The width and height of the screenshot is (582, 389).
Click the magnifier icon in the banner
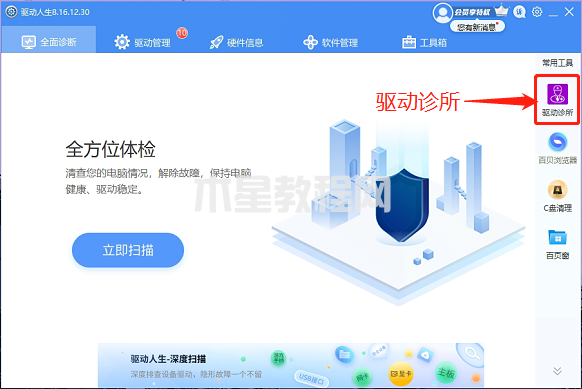(x=472, y=352)
